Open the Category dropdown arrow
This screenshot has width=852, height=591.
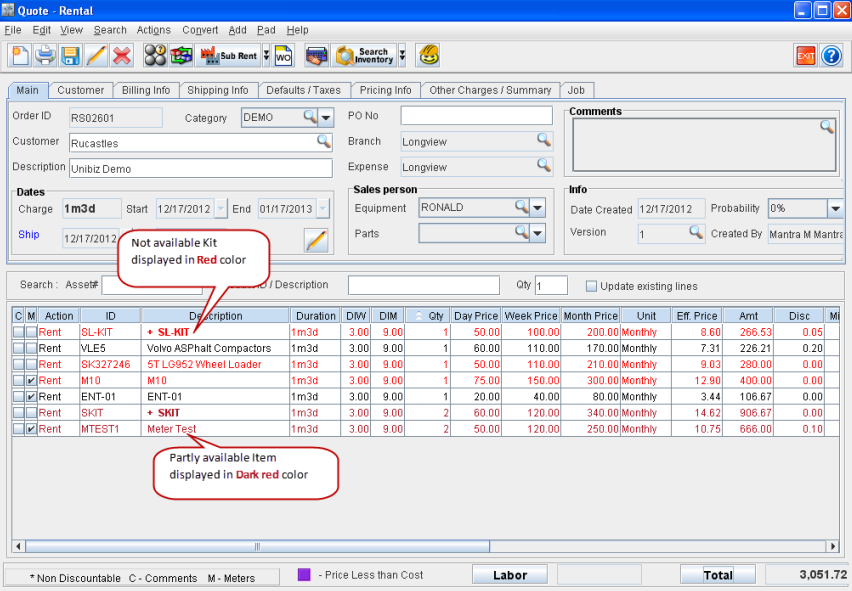pyautogui.click(x=325, y=117)
